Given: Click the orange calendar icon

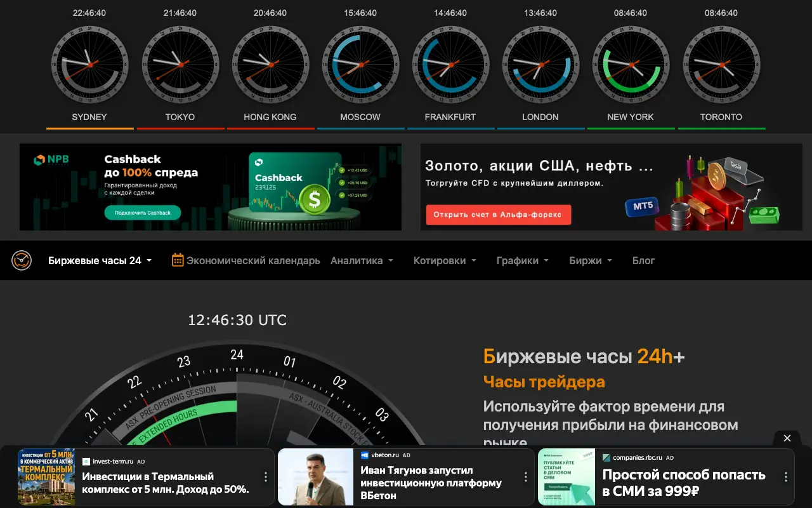Looking at the screenshot, I should pos(178,260).
